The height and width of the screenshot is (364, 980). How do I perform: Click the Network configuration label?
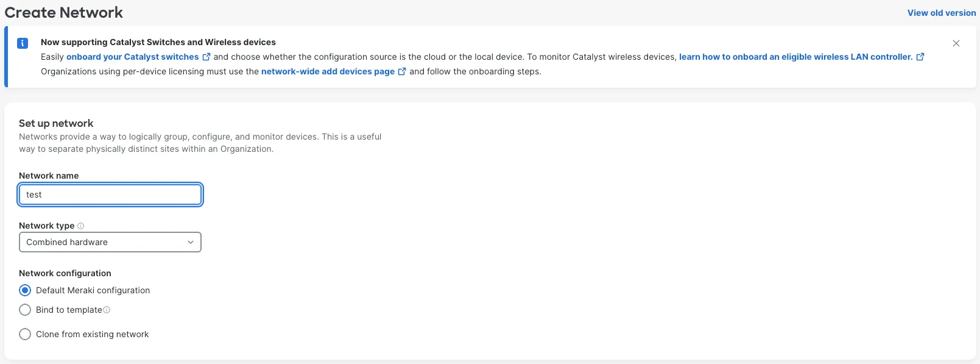(x=65, y=273)
